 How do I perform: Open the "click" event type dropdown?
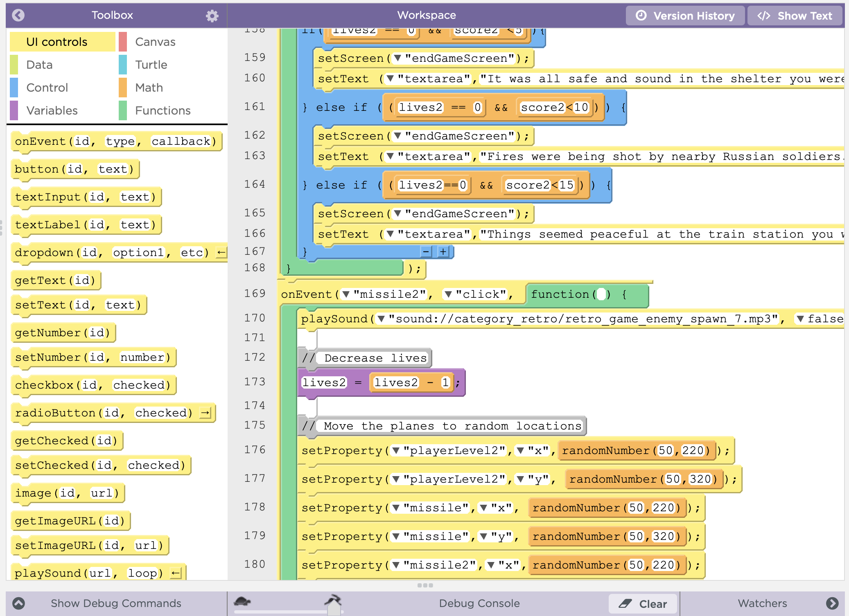click(x=448, y=294)
